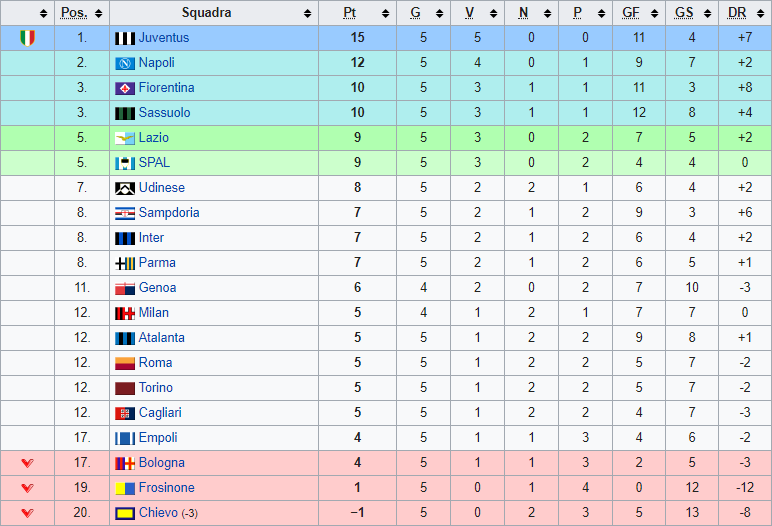
Task: Open the Lazio team link
Action: [x=154, y=137]
